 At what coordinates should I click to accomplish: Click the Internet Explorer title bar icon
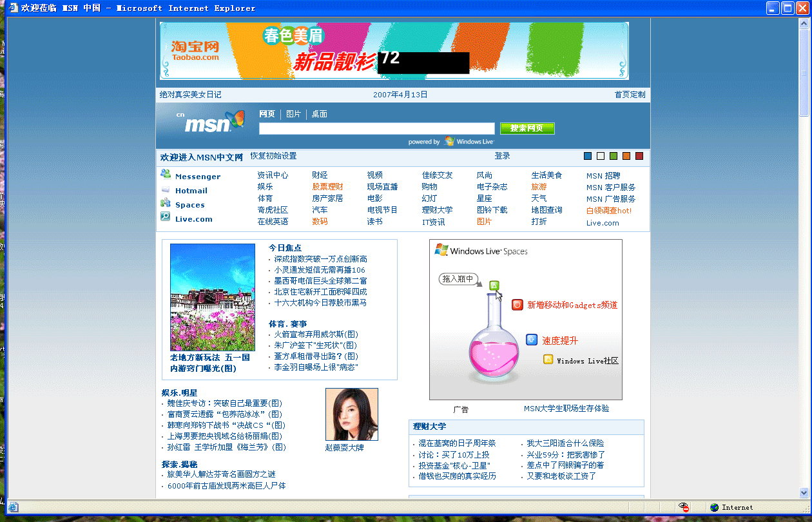12,8
